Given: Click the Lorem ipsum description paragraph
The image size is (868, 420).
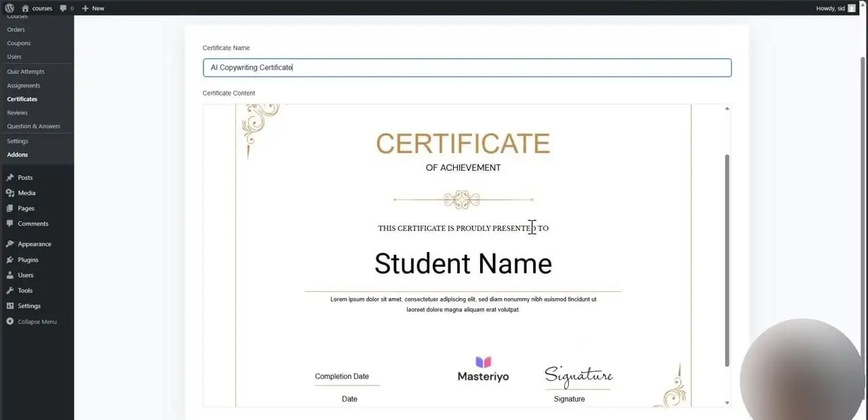Looking at the screenshot, I should (463, 304).
